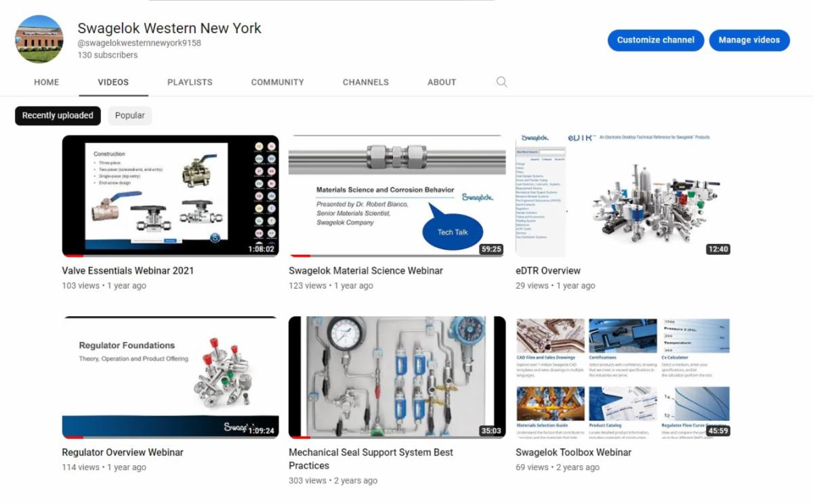813x504 pixels.
Task: Click the 303 views • 2 years ago text
Action: click(333, 481)
